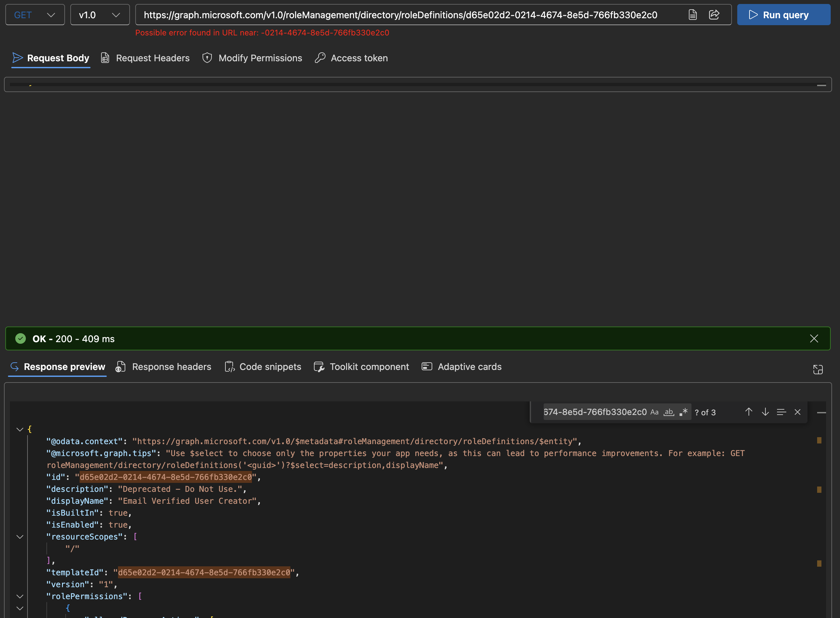Collapse the rolePermissions array
Viewport: 840px width, 618px height.
(x=20, y=596)
